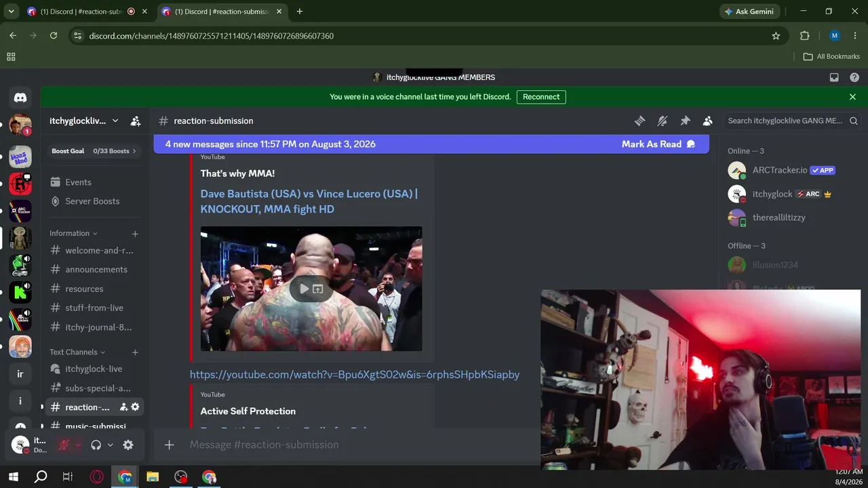Create channel in Text Channels category
This screenshot has height=488, width=868.
point(135,352)
